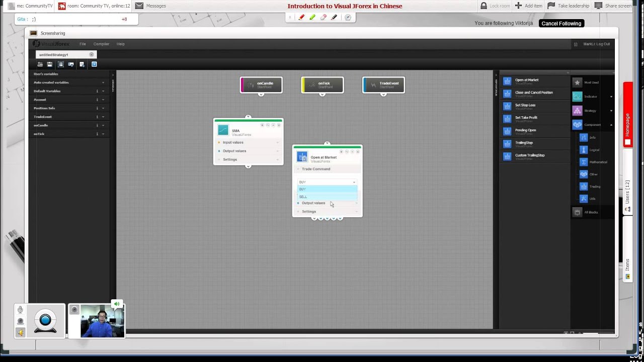The image size is (644, 362).
Task: Add Custom TrailingStop block
Action: coord(535,156)
